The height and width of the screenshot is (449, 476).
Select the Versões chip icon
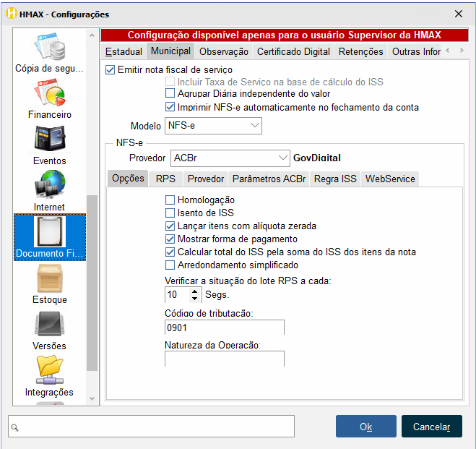(x=49, y=325)
